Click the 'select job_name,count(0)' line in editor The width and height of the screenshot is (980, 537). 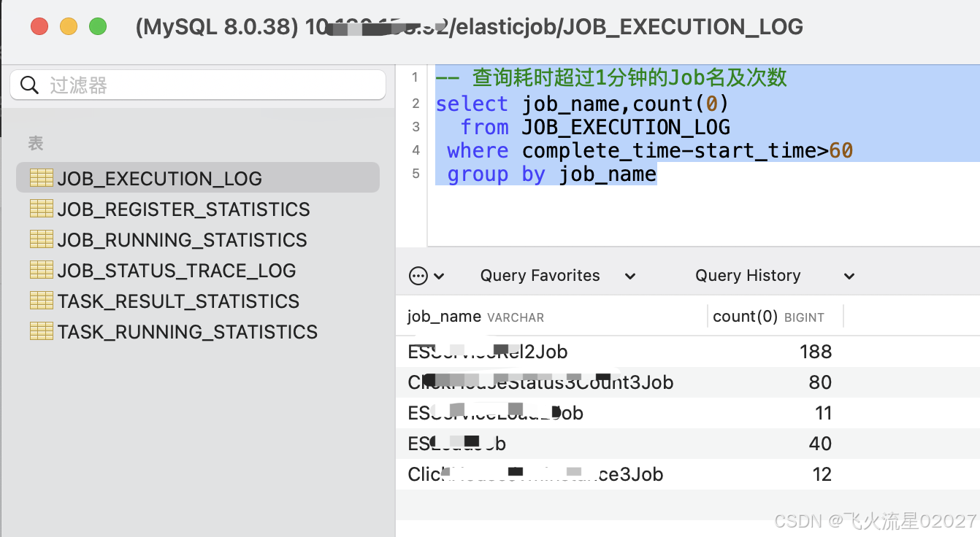click(x=582, y=104)
